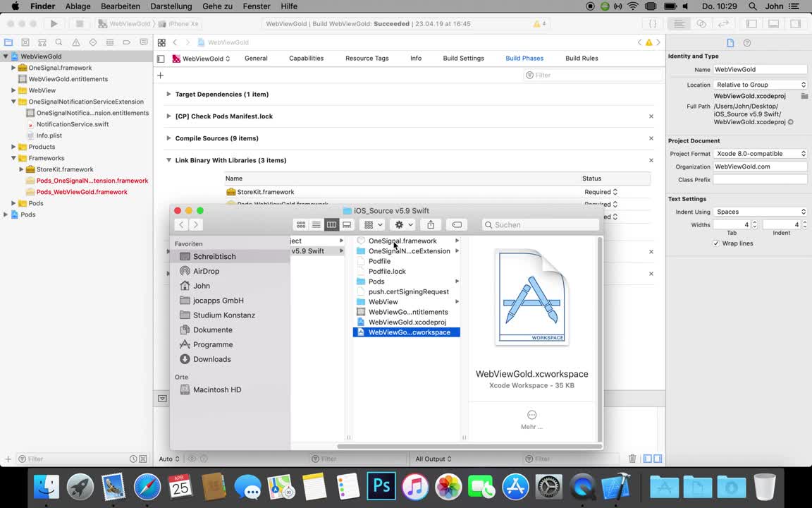Collapse the Frameworks group in navigator

[x=13, y=158]
